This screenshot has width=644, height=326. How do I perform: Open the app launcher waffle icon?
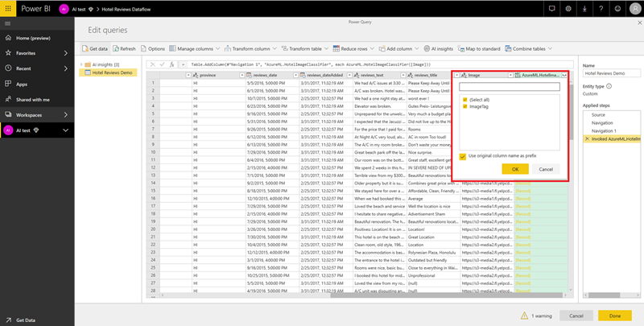click(x=8, y=9)
